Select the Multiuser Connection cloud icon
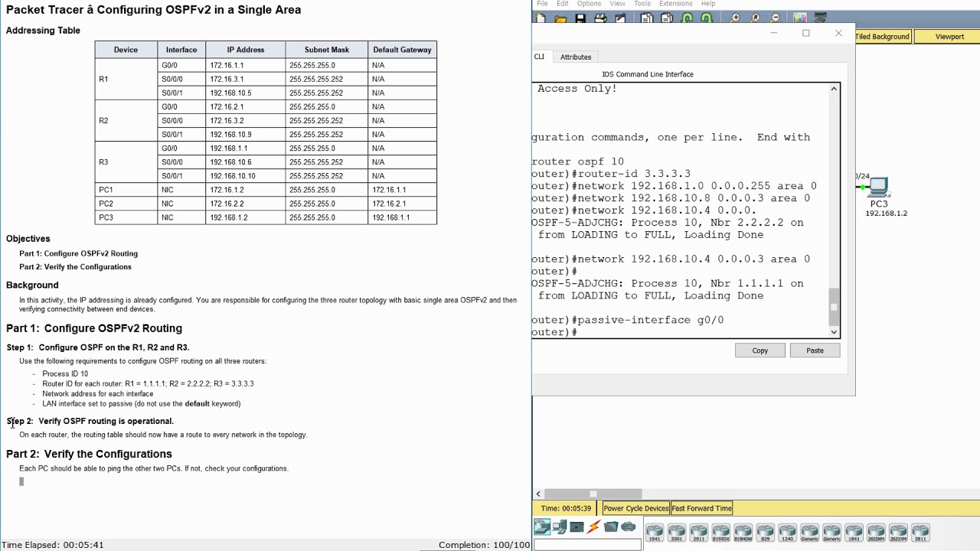The width and height of the screenshot is (980, 551). pyautogui.click(x=629, y=527)
